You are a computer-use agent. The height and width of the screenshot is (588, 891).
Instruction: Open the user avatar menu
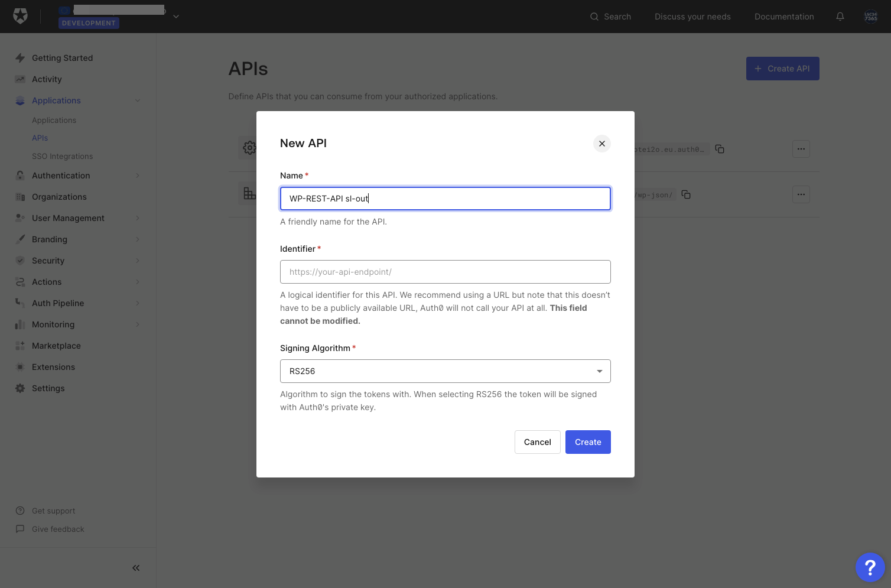[x=871, y=17]
